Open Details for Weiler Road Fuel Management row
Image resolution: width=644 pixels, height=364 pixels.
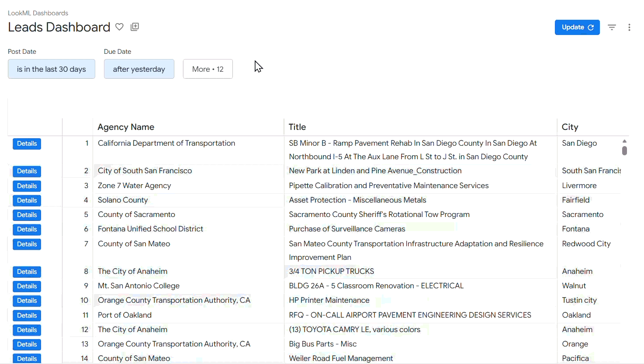[x=27, y=359]
